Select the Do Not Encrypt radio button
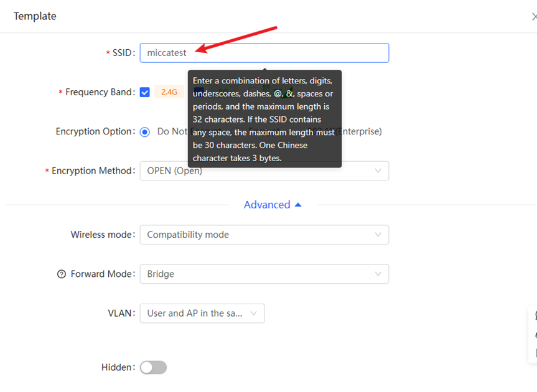The image size is (537, 392). tap(145, 132)
